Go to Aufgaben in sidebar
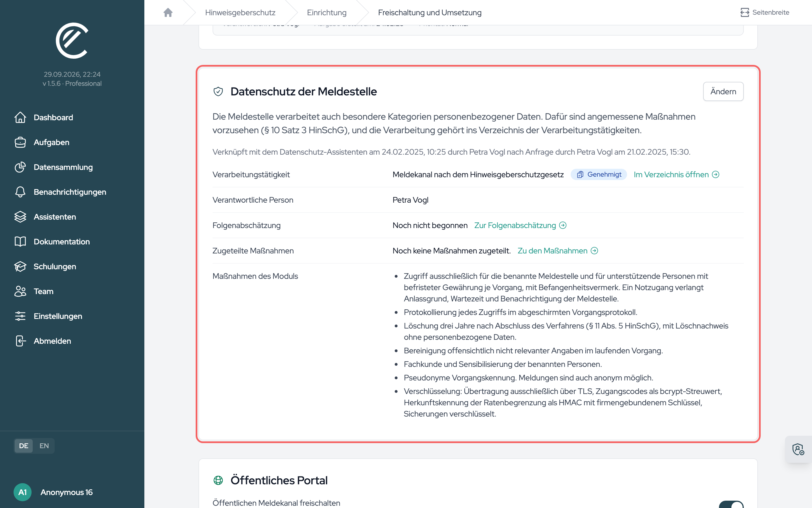Viewport: 812px width, 508px height. point(51,142)
